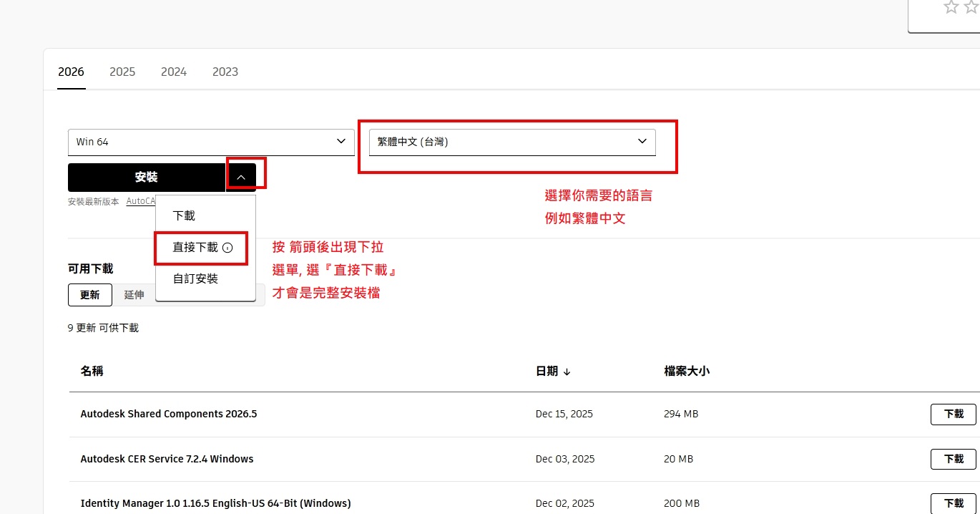The image size is (980, 514).
Task: Collapse the install options with the arrow button
Action: point(241,177)
